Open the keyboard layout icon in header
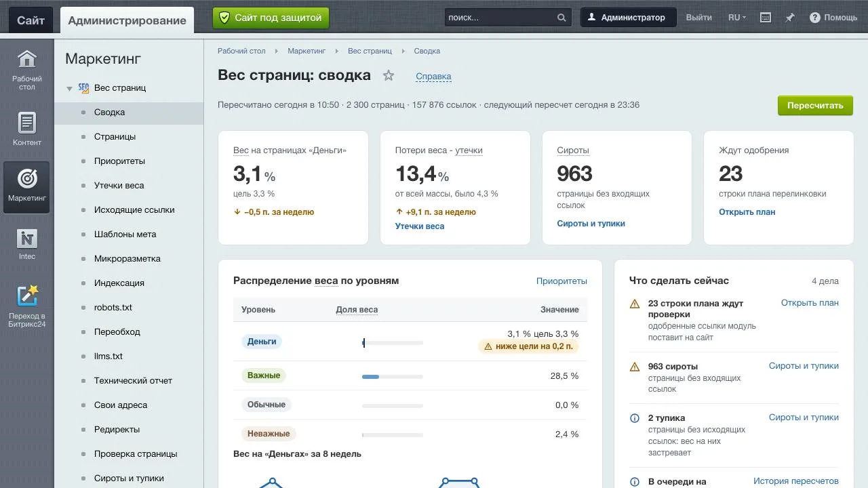Image resolution: width=868 pixels, height=488 pixels. [x=766, y=18]
